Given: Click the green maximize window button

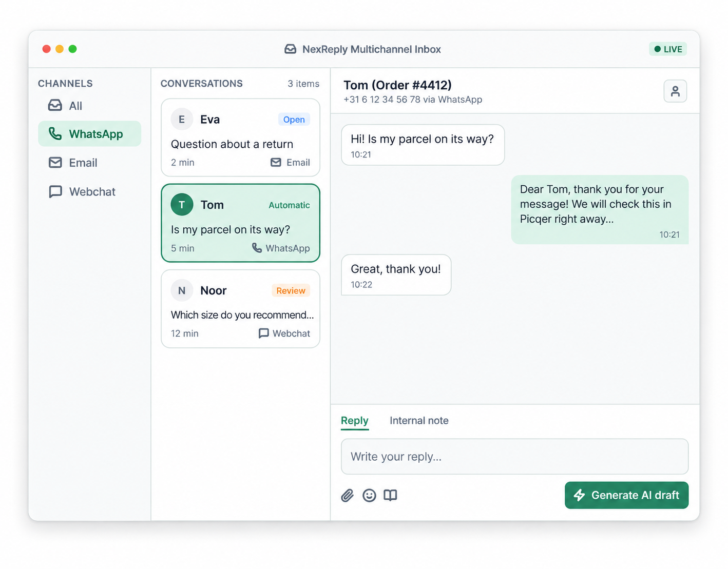Looking at the screenshot, I should (73, 49).
